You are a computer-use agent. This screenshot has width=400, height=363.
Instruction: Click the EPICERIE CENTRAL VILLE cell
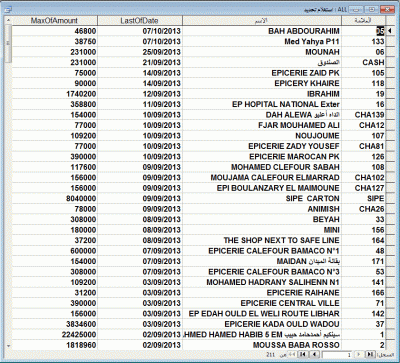tap(262, 303)
